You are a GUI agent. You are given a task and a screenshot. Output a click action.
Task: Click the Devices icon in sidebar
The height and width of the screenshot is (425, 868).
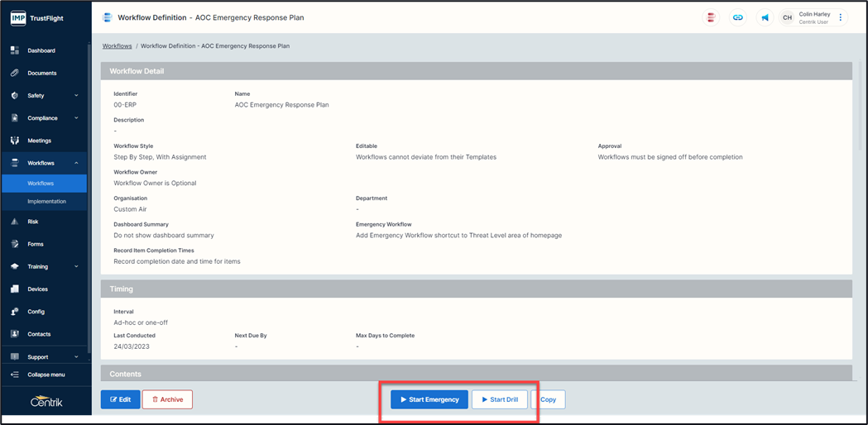14,289
